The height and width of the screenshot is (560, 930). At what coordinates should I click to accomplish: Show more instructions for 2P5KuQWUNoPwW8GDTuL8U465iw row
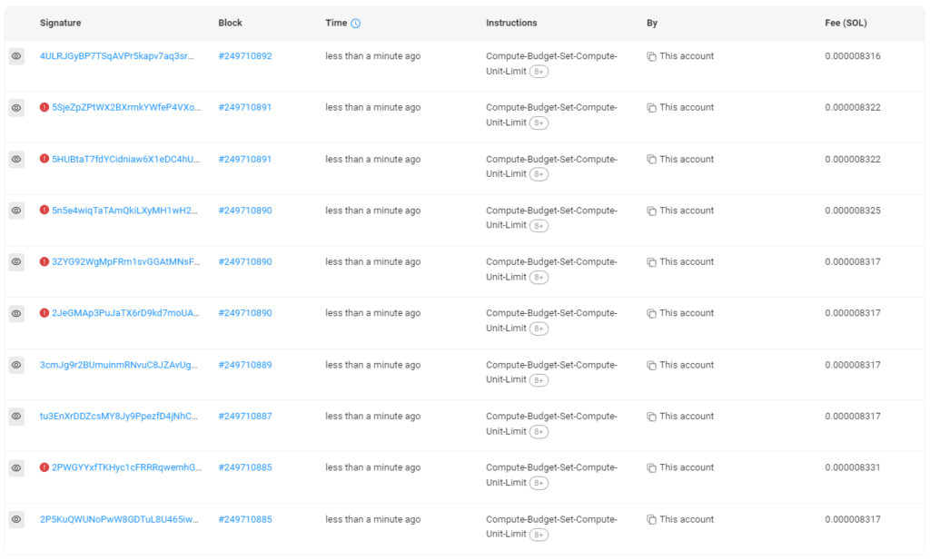click(x=539, y=535)
